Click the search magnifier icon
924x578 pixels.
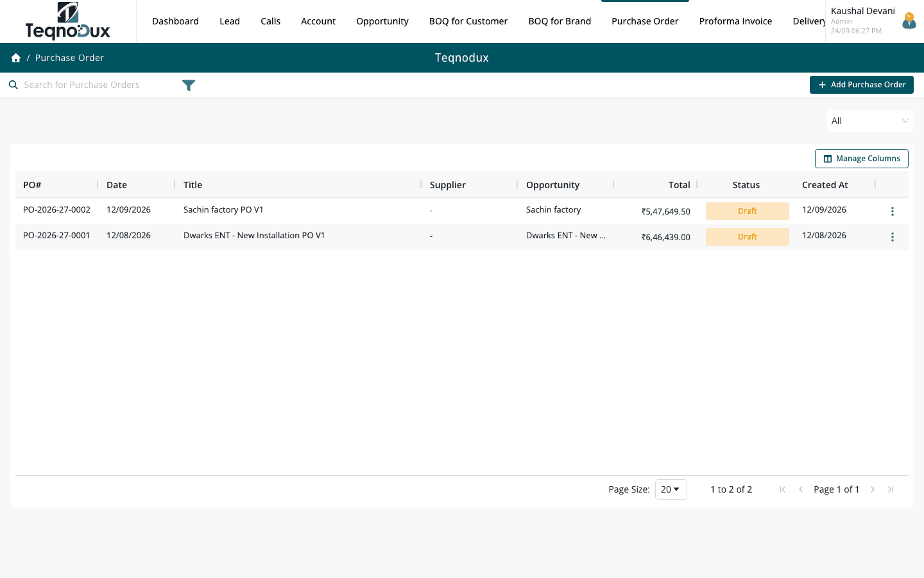point(13,85)
